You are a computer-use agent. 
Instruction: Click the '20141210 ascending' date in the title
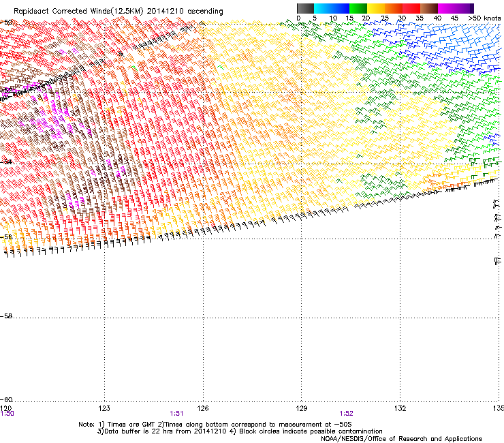(185, 12)
